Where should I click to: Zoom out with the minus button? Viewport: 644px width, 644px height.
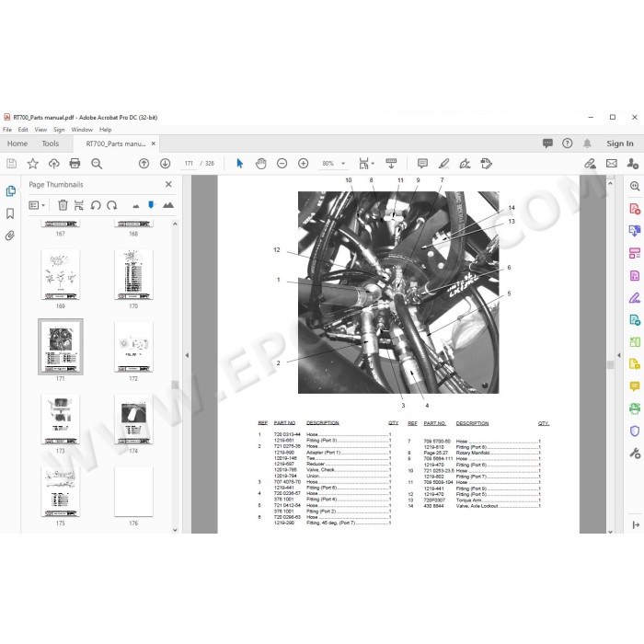tap(282, 164)
